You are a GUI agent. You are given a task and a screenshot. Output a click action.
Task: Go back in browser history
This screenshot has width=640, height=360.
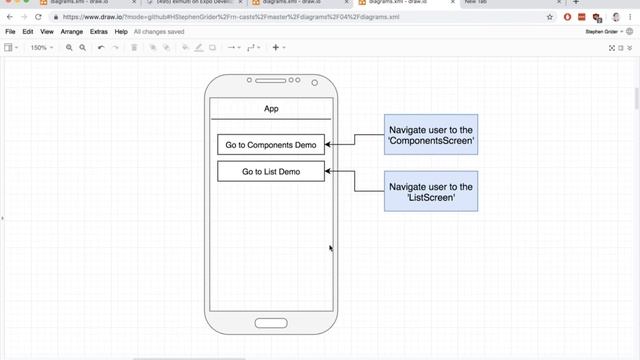click(10, 17)
